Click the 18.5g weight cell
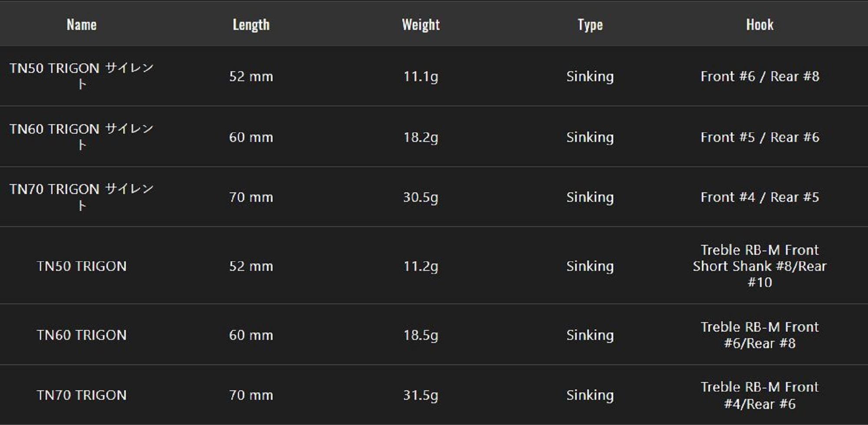This screenshot has width=868, height=425. (421, 335)
